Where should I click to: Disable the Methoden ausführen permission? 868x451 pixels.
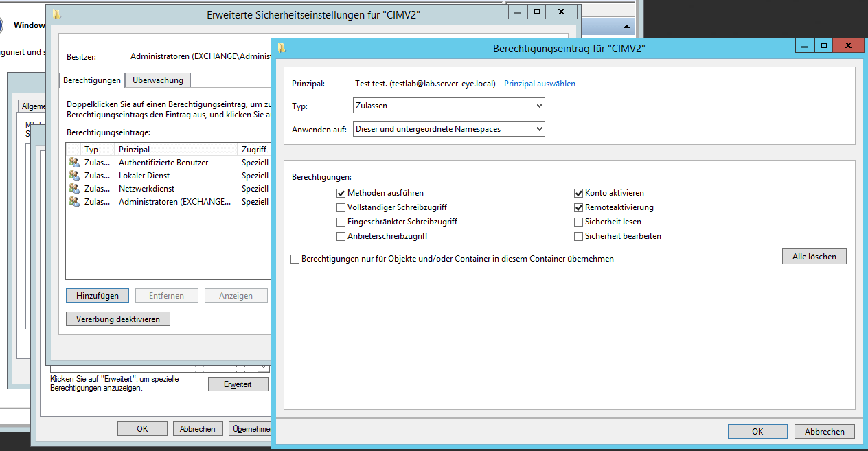point(340,193)
